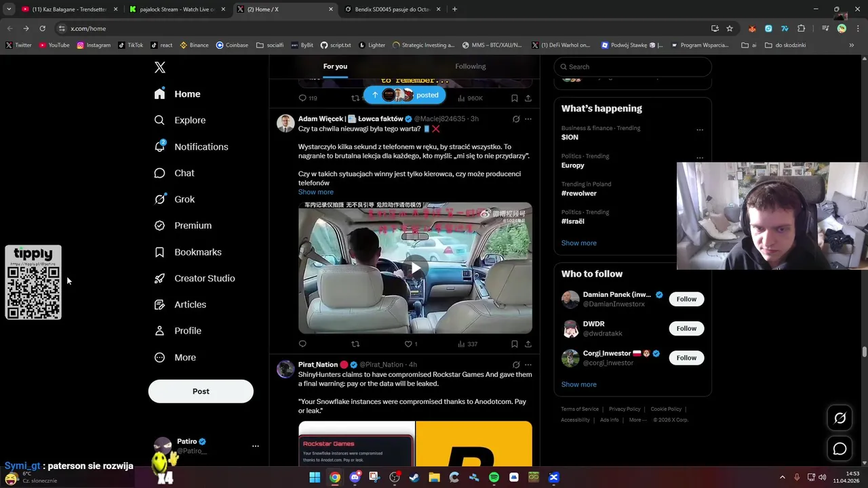Screen dimensions: 868x488
Task: Open Explore in the sidebar
Action: (180, 120)
